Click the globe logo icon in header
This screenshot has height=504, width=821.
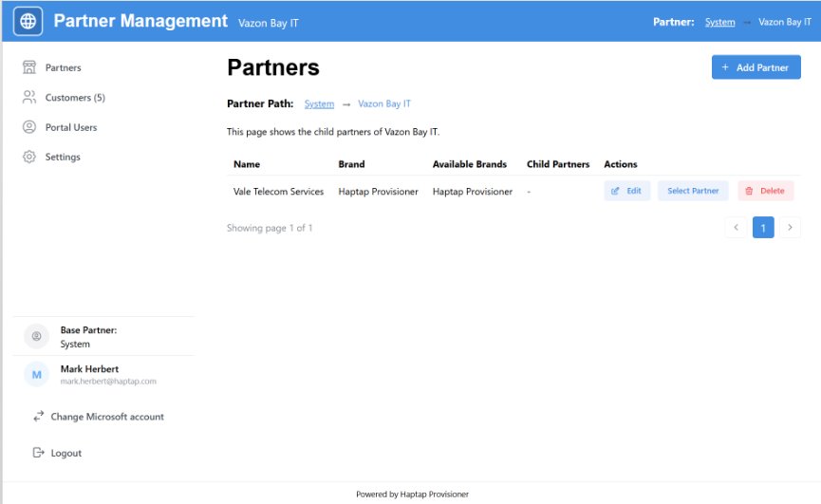click(28, 21)
